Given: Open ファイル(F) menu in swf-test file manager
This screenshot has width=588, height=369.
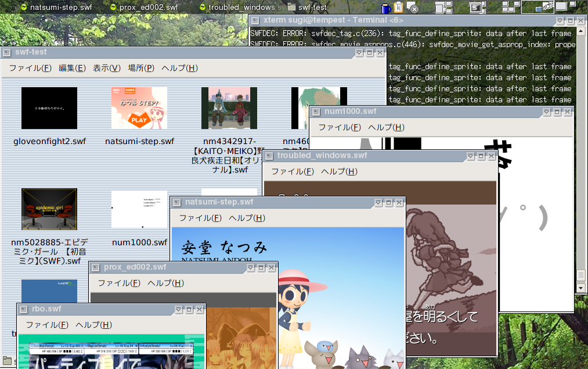Looking at the screenshot, I should (x=30, y=68).
